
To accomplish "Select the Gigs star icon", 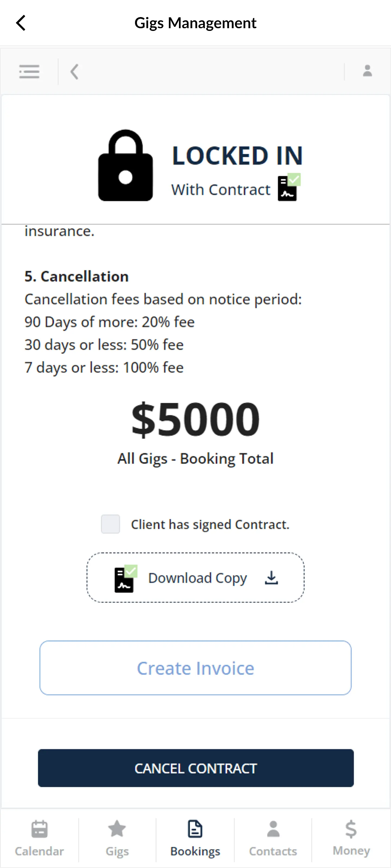I will 117,829.
